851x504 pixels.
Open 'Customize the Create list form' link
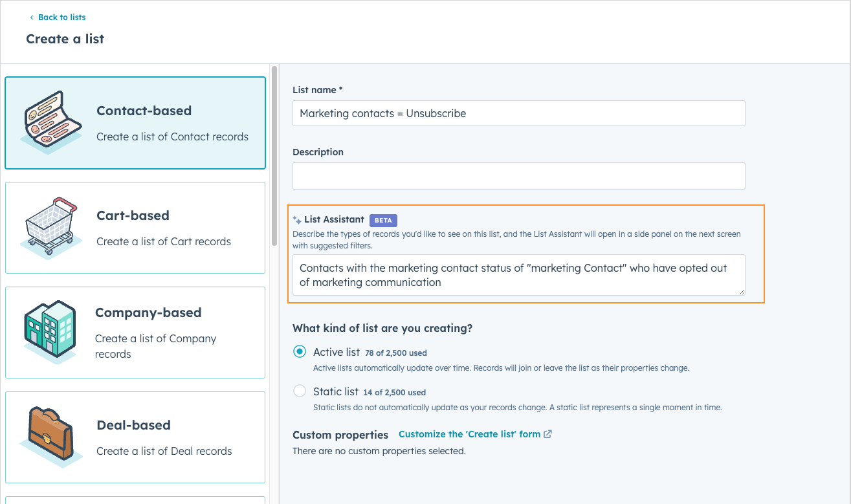(x=469, y=434)
